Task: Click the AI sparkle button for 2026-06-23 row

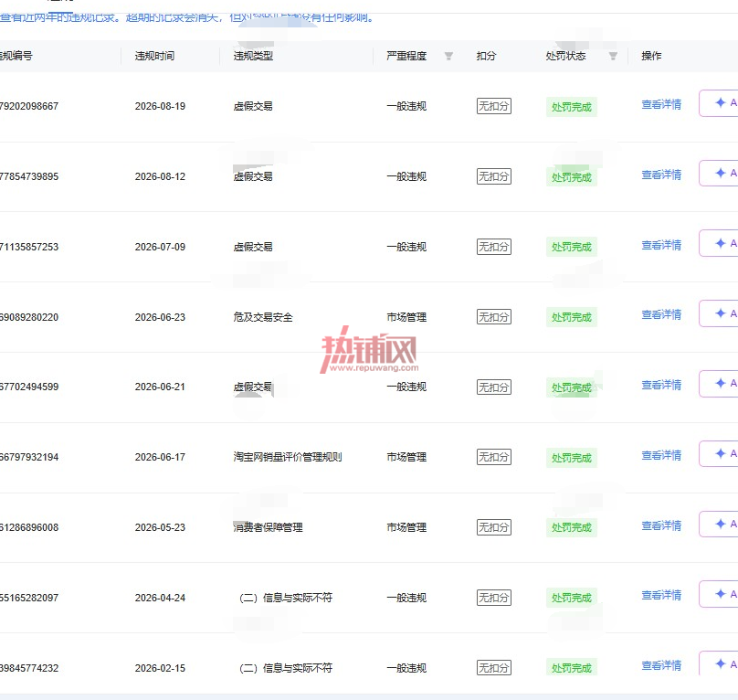Action: tap(719, 313)
